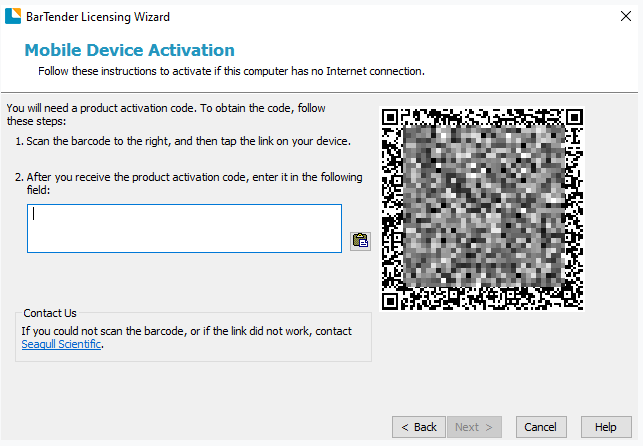The width and height of the screenshot is (643, 446).
Task: Cancel the licensing wizard
Action: [x=541, y=427]
